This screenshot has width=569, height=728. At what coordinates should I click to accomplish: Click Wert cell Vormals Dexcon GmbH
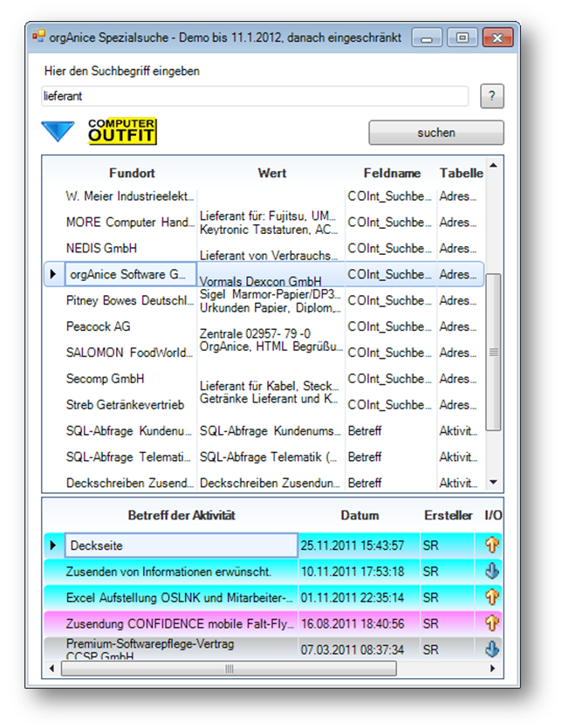(271, 276)
